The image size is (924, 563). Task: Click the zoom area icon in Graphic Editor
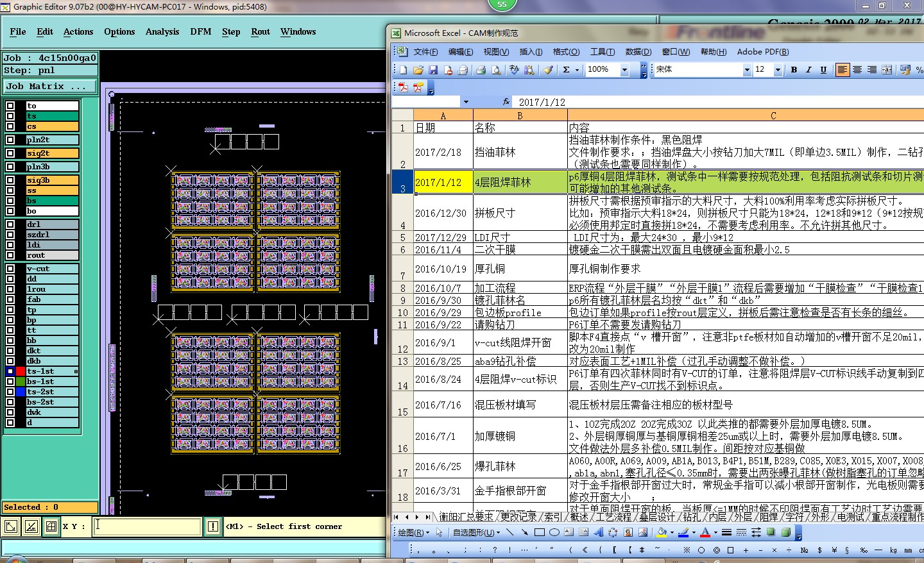pos(12,526)
